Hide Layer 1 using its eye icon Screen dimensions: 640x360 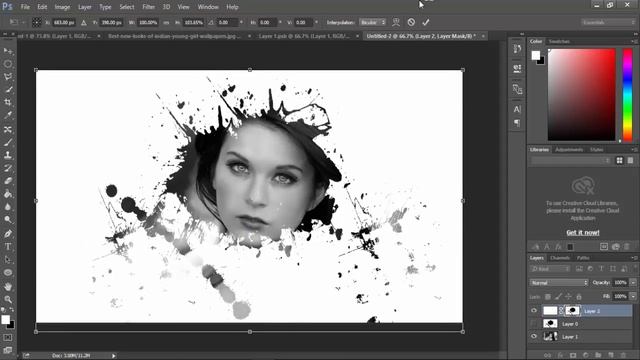pyautogui.click(x=534, y=337)
